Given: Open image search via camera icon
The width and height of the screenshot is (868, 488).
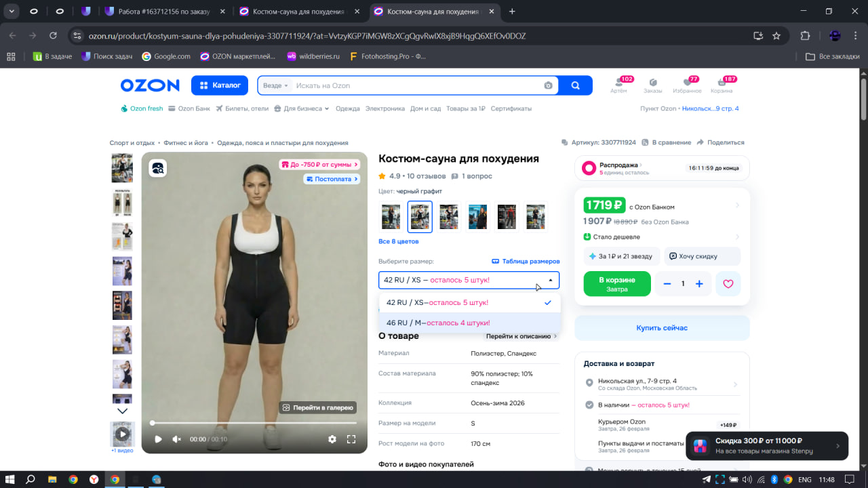Looking at the screenshot, I should pos(548,85).
